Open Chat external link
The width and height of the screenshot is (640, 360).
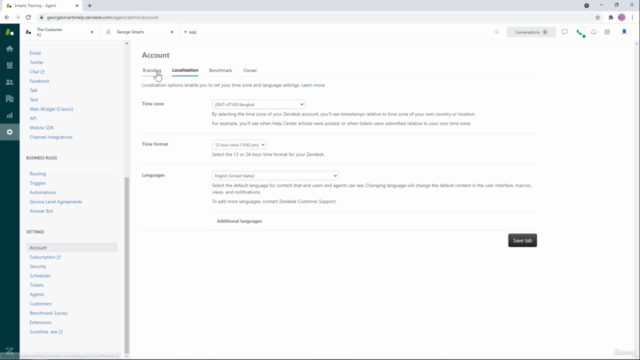click(x=37, y=72)
